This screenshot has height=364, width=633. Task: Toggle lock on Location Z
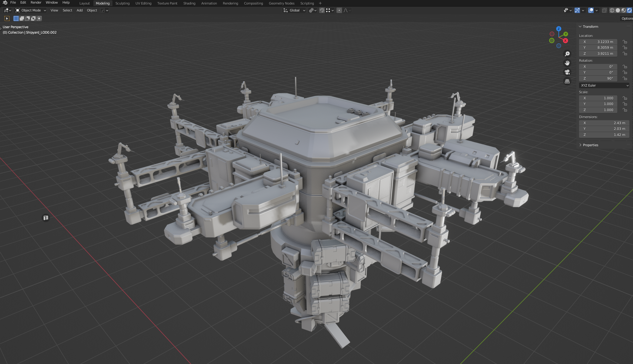coord(625,54)
